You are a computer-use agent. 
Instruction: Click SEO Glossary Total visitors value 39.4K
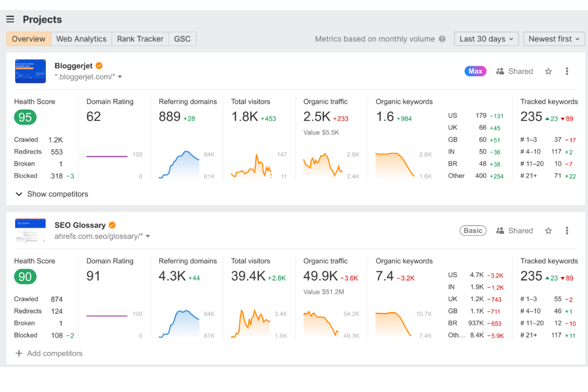pyautogui.click(x=248, y=276)
